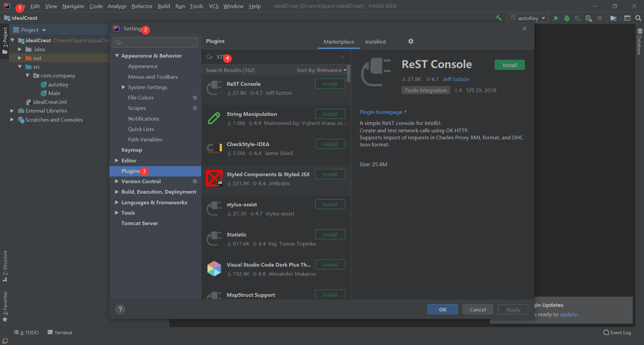Cancel the Settings dialog
Image resolution: width=644 pixels, height=345 pixels.
pyautogui.click(x=478, y=309)
